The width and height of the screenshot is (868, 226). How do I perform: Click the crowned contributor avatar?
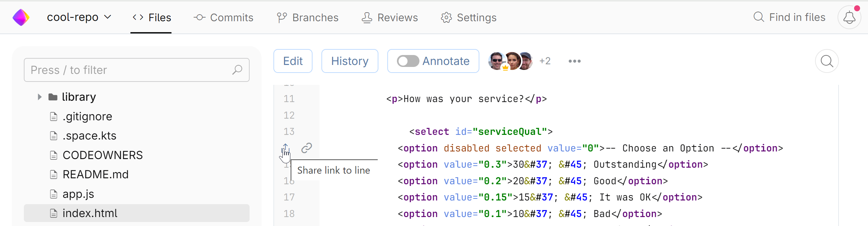coord(497,61)
